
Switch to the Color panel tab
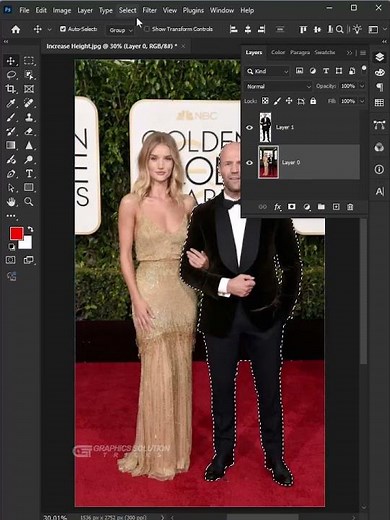278,52
